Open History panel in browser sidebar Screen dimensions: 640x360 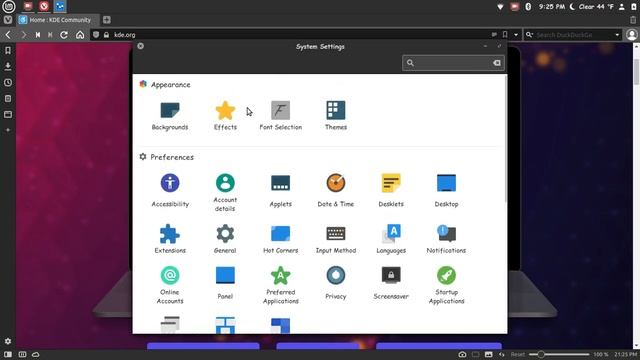coord(8,82)
